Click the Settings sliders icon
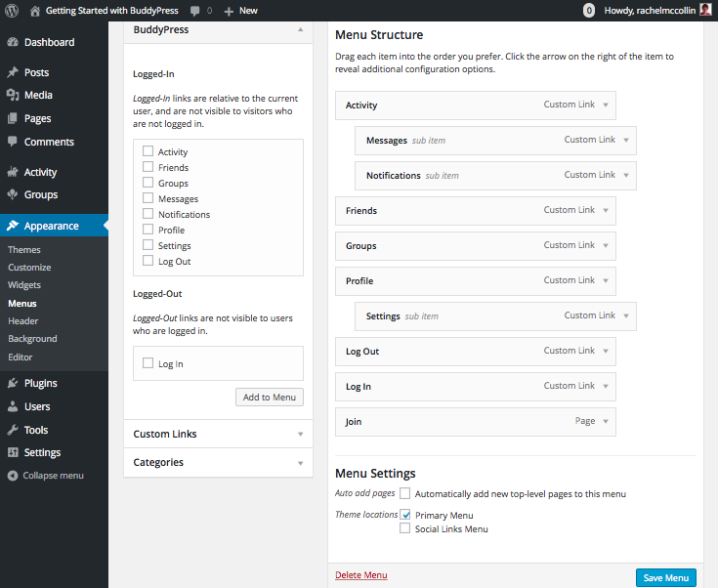718x588 pixels. [x=13, y=452]
